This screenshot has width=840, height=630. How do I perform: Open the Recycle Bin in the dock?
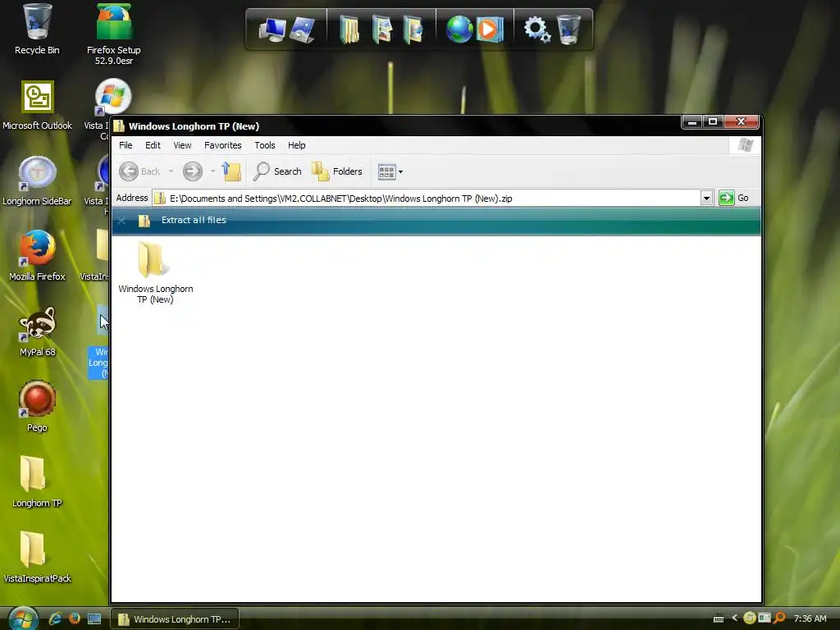tap(568, 30)
